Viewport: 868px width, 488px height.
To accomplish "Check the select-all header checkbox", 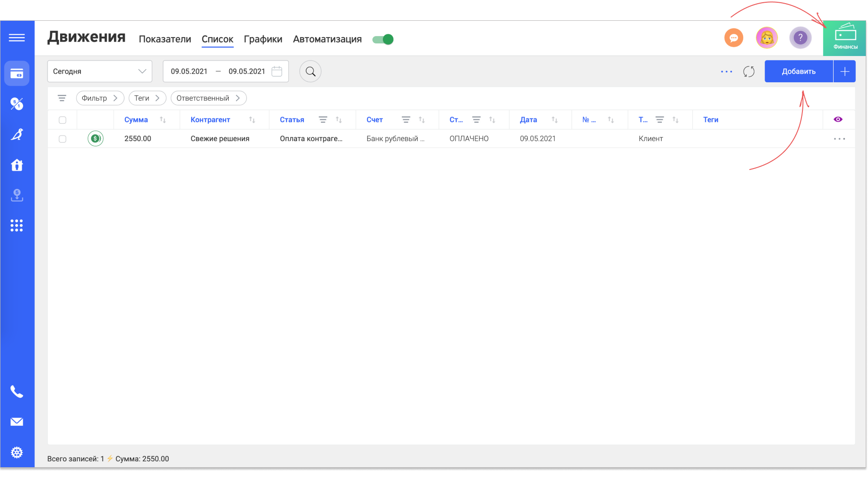I will (x=62, y=120).
